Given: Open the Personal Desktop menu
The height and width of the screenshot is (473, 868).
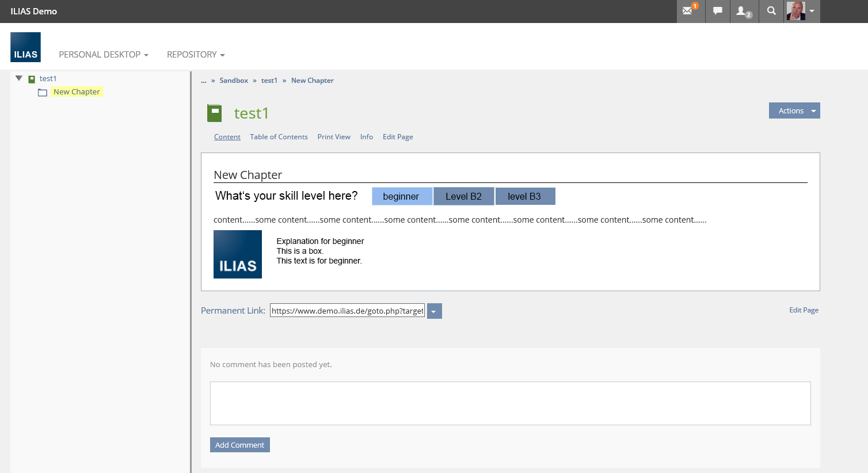Looking at the screenshot, I should tap(104, 55).
